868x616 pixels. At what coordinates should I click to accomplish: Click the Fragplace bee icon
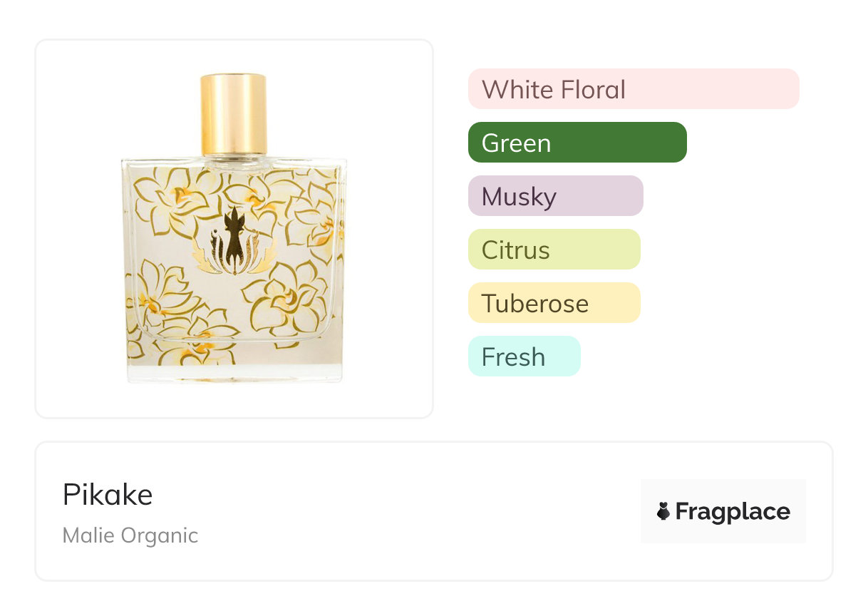coord(663,512)
